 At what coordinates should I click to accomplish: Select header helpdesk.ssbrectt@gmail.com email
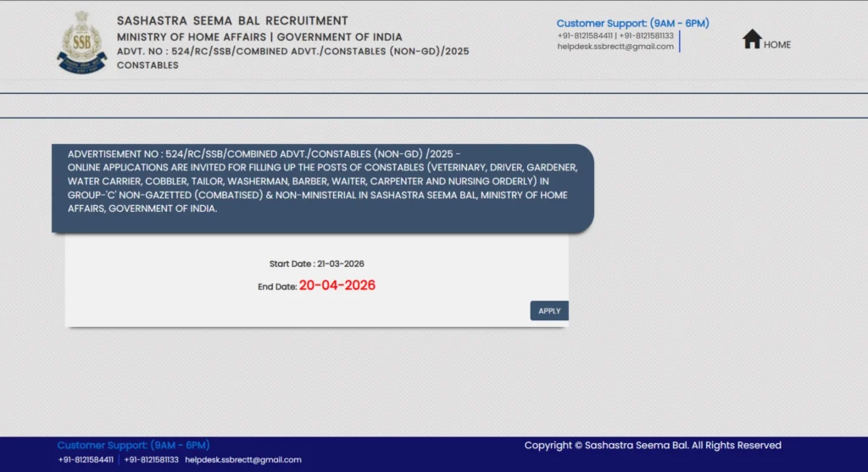click(x=615, y=47)
